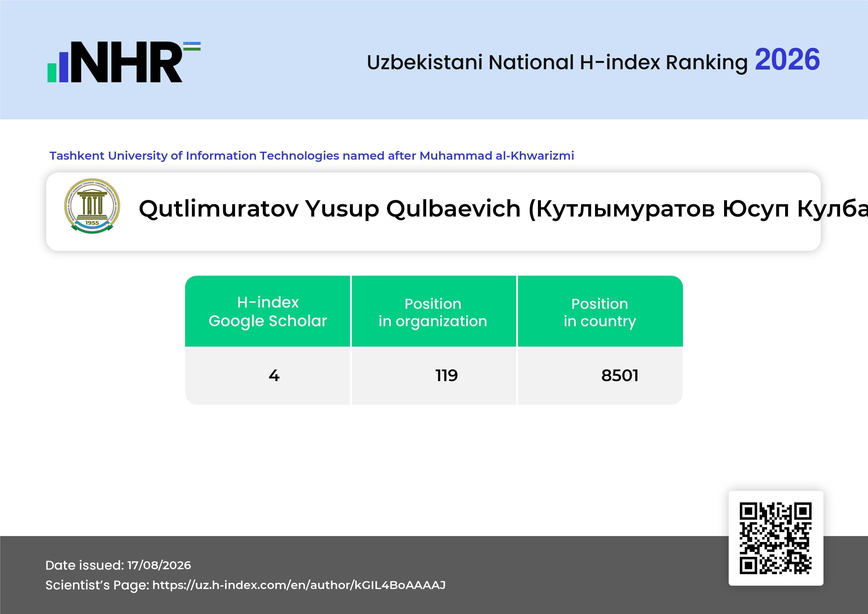Click the H-index value 4
This screenshot has height=614, width=868.
click(x=274, y=375)
